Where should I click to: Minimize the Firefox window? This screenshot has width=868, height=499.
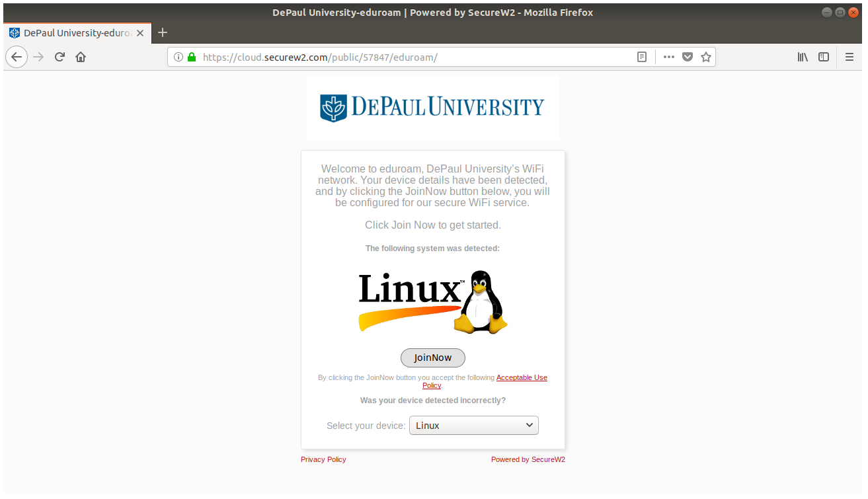tap(827, 13)
